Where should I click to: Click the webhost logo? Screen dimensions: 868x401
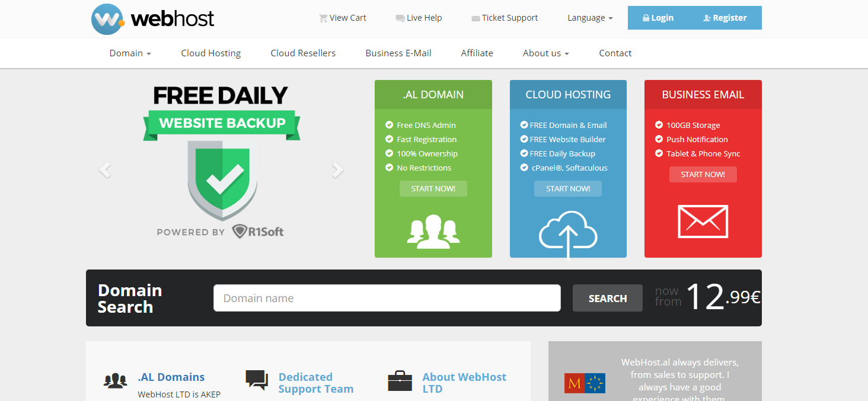tap(152, 19)
